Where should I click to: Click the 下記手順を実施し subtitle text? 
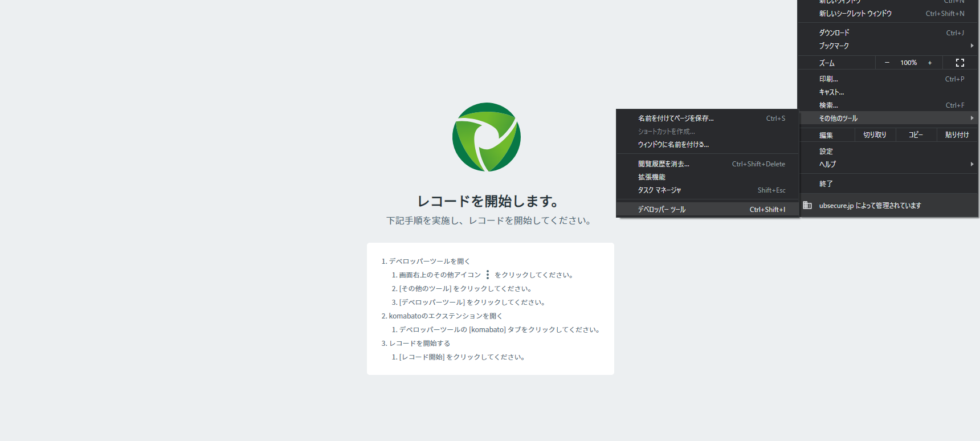click(489, 220)
